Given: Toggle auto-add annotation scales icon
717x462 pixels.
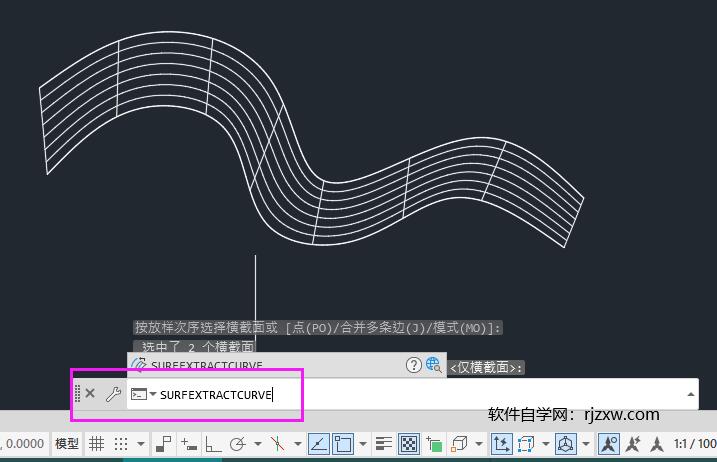Looking at the screenshot, I should click(633, 443).
